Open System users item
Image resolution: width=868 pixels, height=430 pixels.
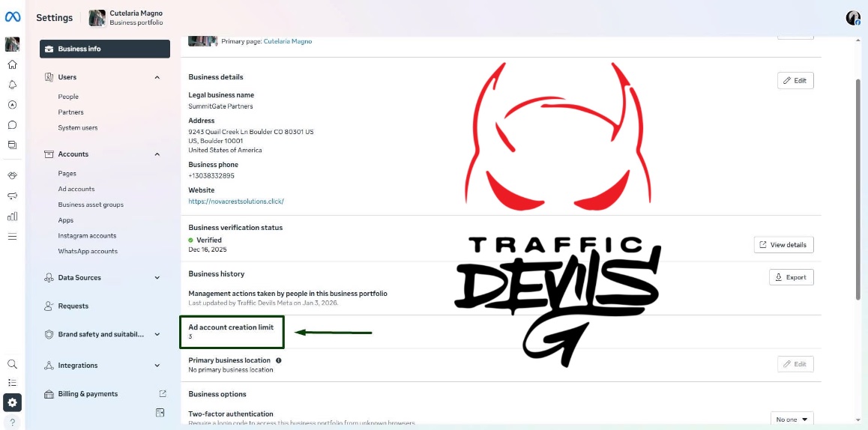77,127
